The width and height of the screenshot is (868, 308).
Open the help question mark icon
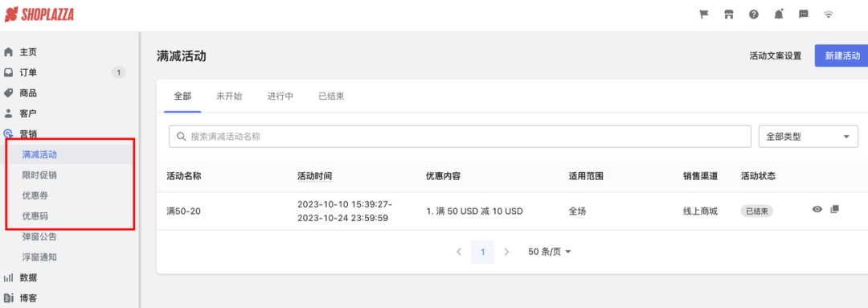tap(754, 15)
